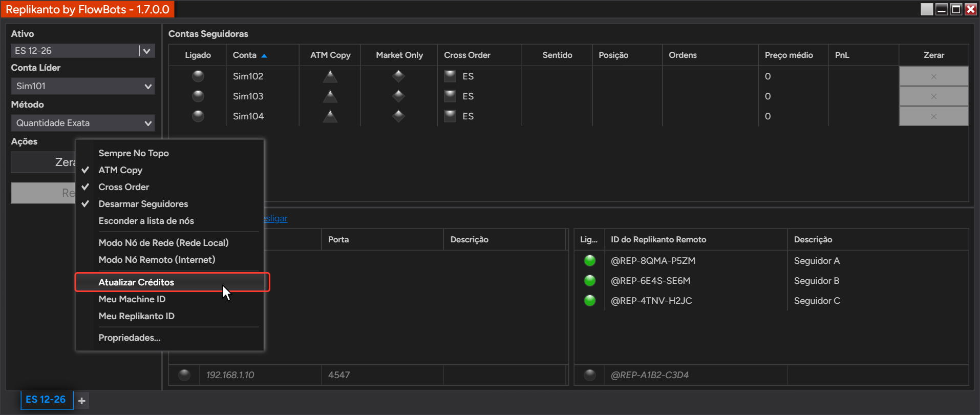Click the Market Only column header
This screenshot has width=980, height=415.
tap(399, 55)
